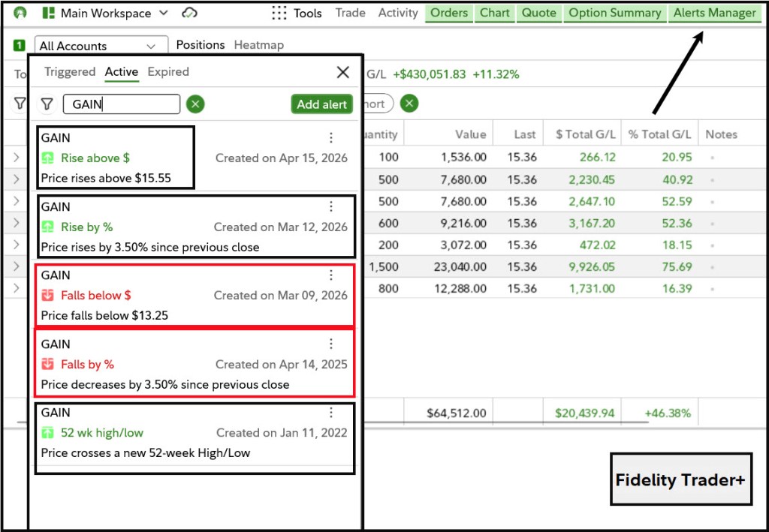Open three-dot menu for Falls by % alert

pyautogui.click(x=330, y=344)
